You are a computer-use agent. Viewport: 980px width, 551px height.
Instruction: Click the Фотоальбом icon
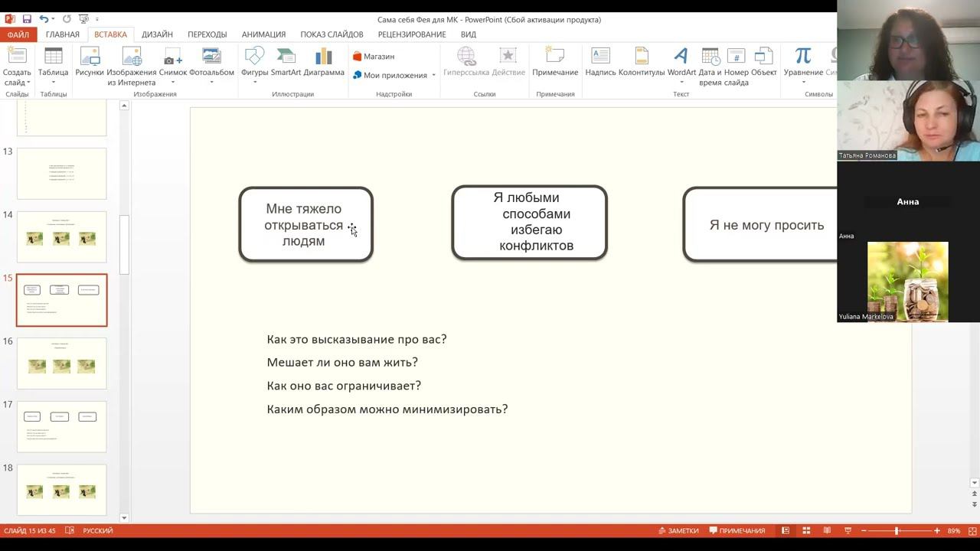click(211, 56)
